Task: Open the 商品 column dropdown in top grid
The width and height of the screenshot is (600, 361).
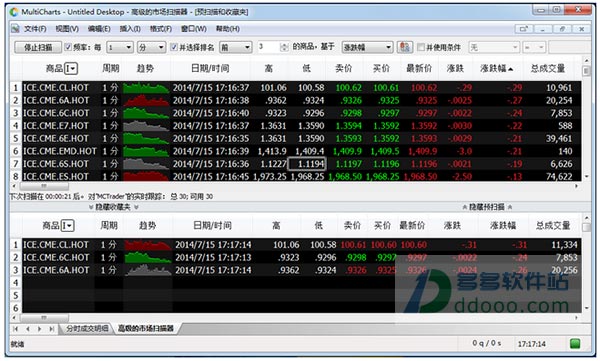Action: click(x=71, y=69)
